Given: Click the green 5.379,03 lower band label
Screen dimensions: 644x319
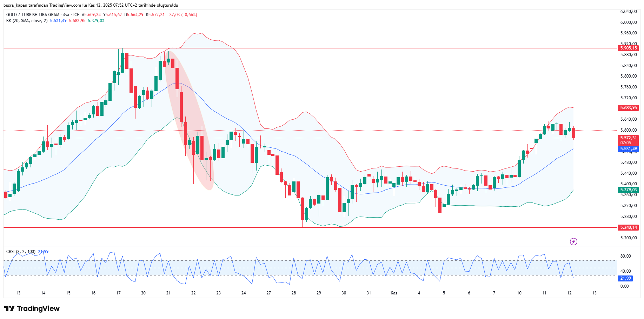Looking at the screenshot, I should click(x=628, y=190).
